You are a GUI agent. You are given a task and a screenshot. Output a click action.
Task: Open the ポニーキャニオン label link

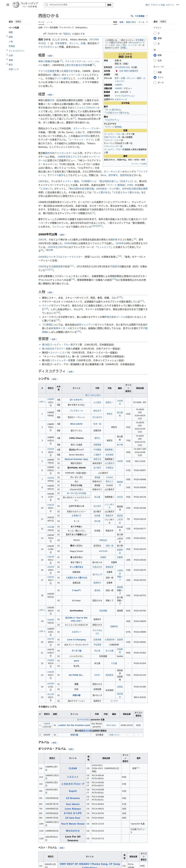pyautogui.click(x=93, y=395)
